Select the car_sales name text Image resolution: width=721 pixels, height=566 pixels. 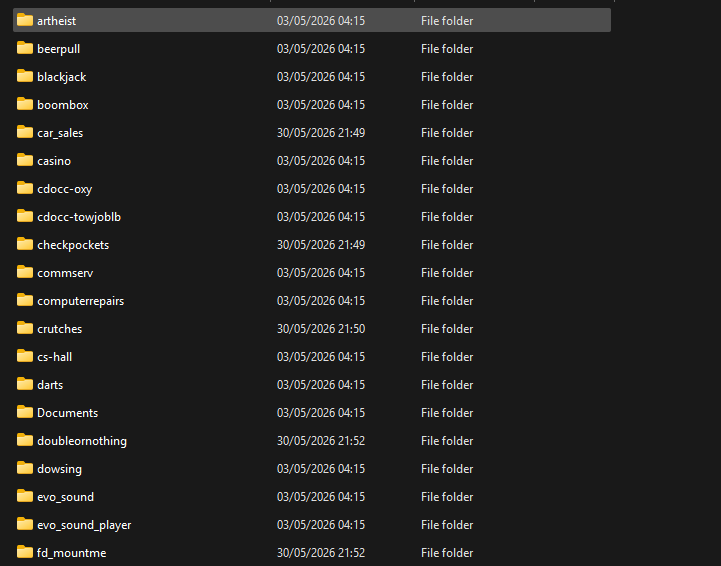60,133
